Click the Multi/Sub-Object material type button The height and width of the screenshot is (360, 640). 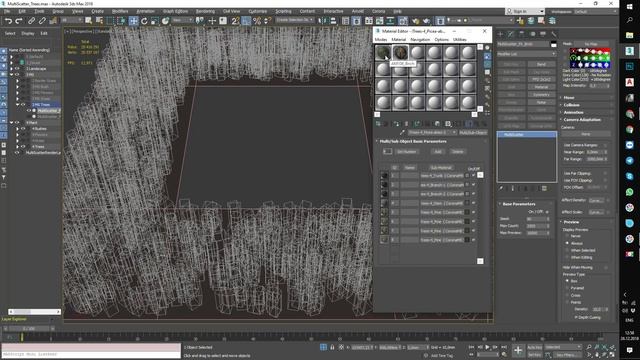tap(473, 132)
